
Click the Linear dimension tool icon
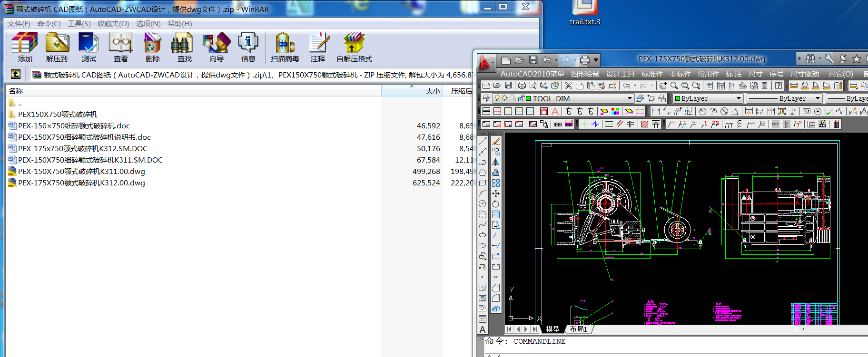point(655,111)
